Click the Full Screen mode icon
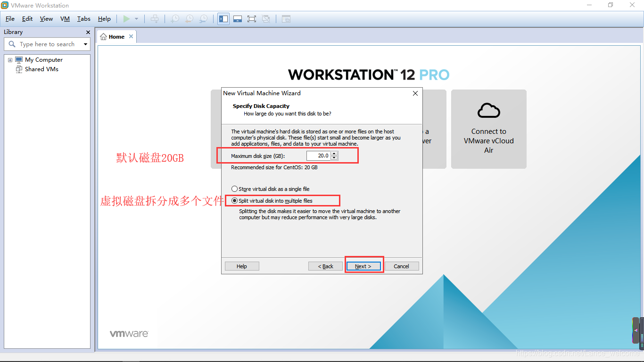 252,19
